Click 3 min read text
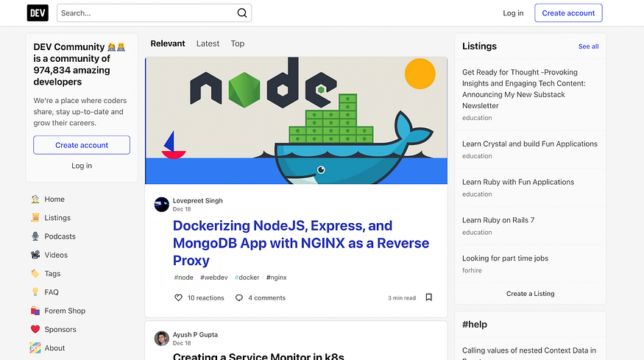This screenshot has height=360, width=644. [402, 298]
